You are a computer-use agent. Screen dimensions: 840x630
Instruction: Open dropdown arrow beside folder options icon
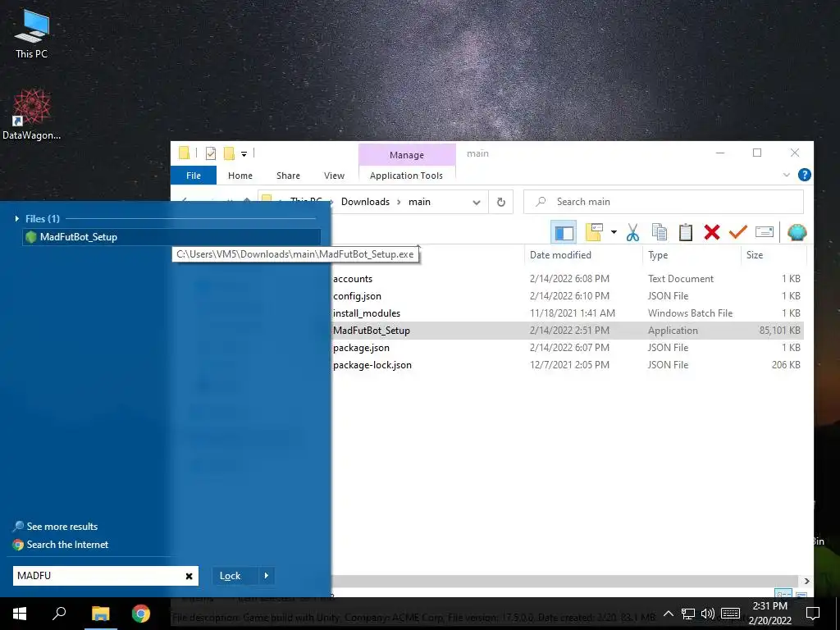point(614,232)
